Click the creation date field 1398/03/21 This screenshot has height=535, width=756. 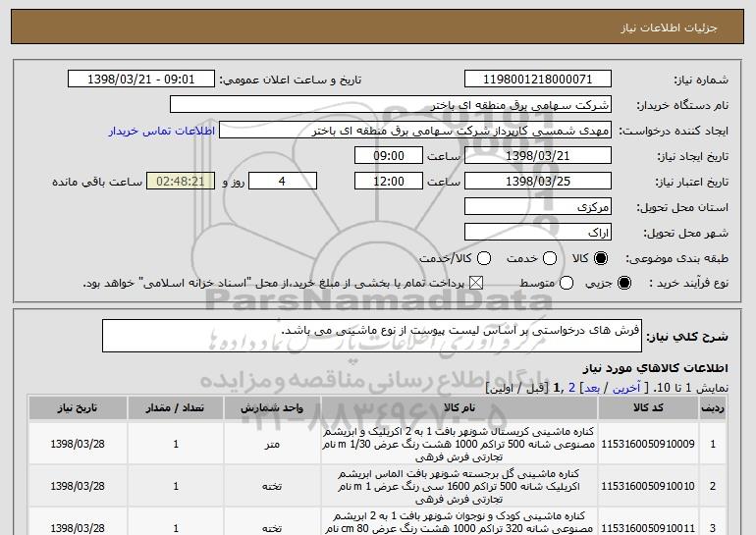pos(538,156)
